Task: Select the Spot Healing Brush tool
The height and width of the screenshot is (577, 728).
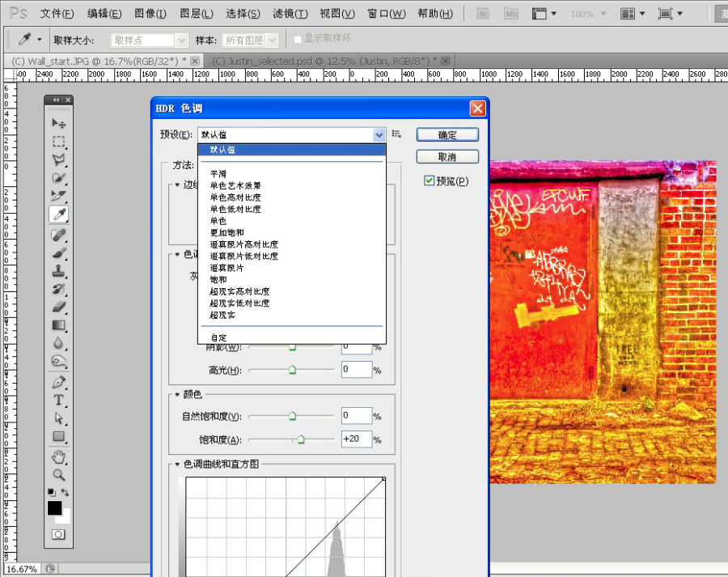Action: (58, 235)
